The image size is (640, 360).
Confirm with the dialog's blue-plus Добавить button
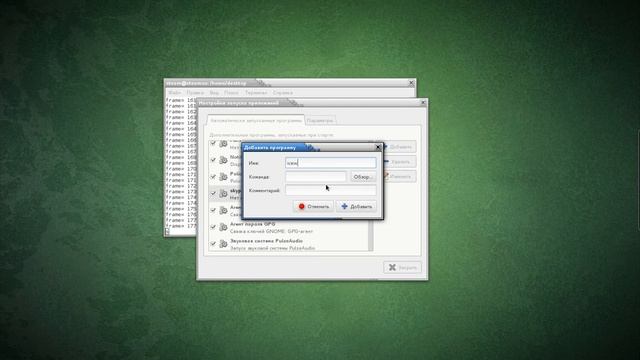point(356,207)
